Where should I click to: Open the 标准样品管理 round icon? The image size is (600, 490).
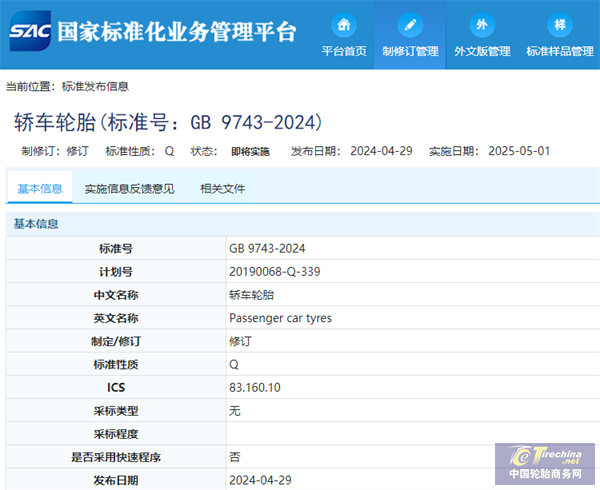tap(560, 25)
